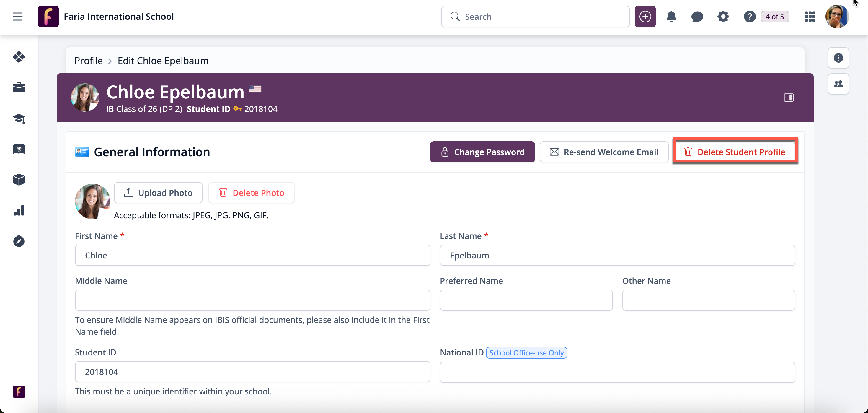868x413 pixels.
Task: Click Re-send Welcome Email button
Action: click(x=604, y=152)
